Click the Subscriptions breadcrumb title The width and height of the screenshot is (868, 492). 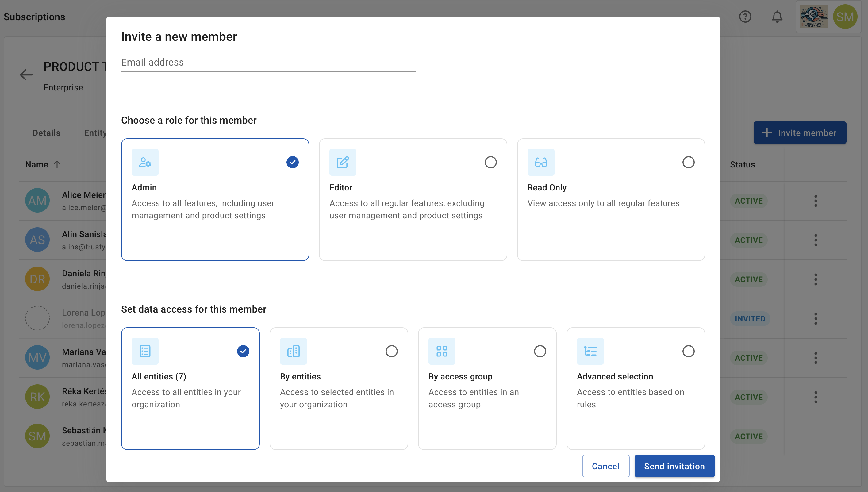(x=34, y=17)
